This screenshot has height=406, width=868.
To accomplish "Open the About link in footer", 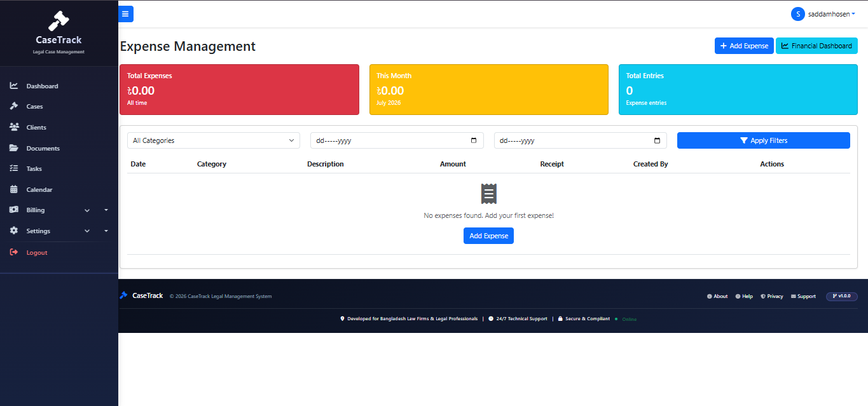I will tap(717, 296).
